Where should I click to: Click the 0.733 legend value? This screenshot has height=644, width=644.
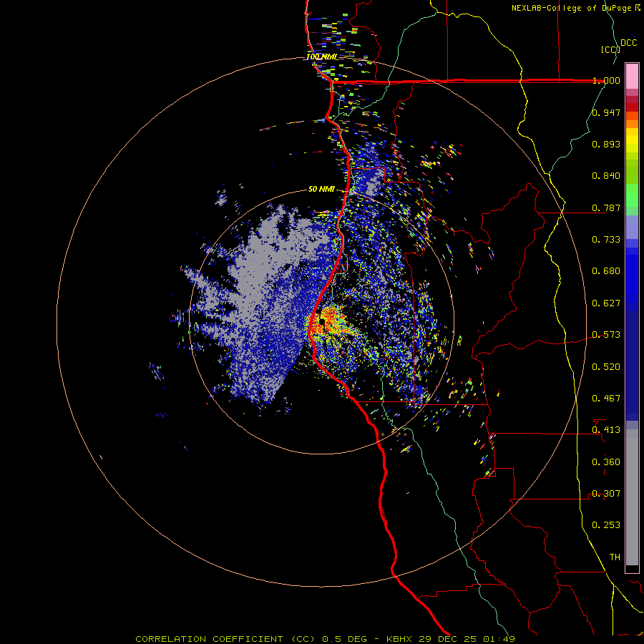click(606, 240)
